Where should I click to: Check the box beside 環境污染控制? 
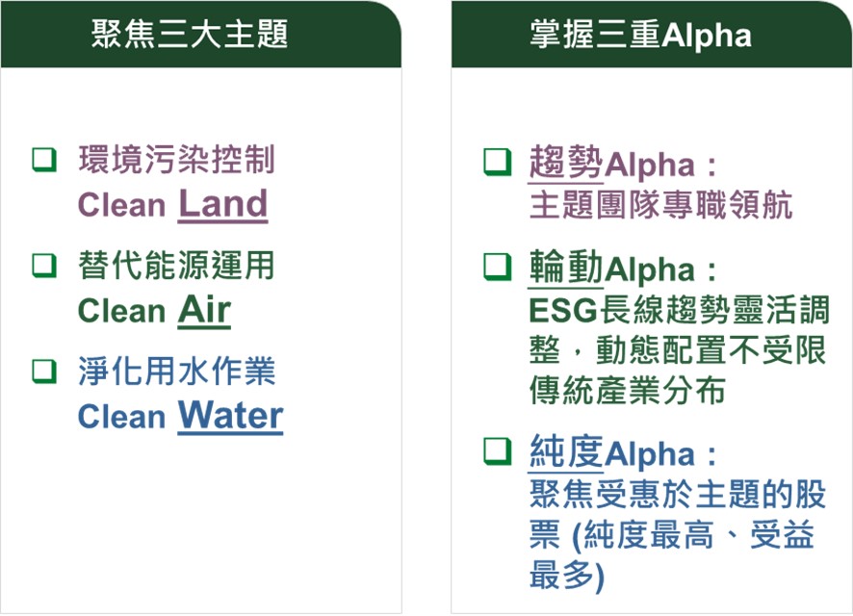coord(44,160)
